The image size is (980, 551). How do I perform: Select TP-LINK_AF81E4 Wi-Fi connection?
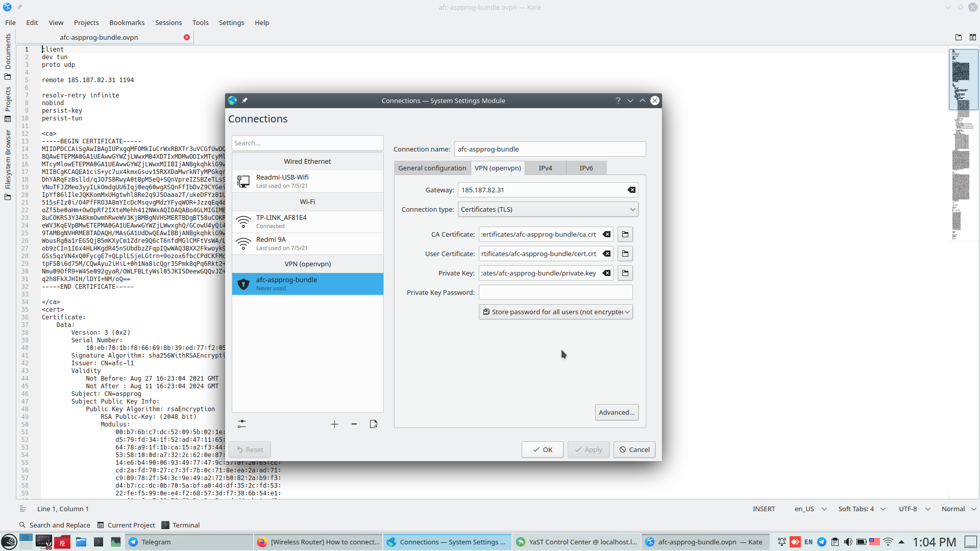coord(307,221)
